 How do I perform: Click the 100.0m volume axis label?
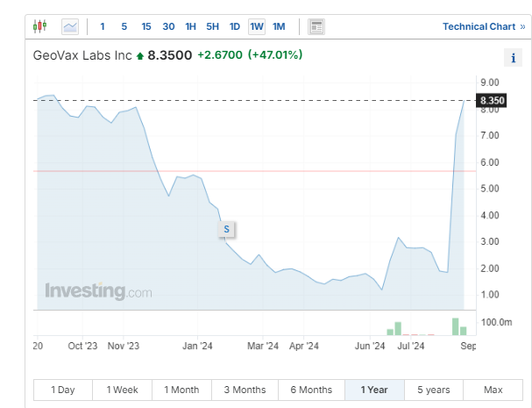click(496, 322)
